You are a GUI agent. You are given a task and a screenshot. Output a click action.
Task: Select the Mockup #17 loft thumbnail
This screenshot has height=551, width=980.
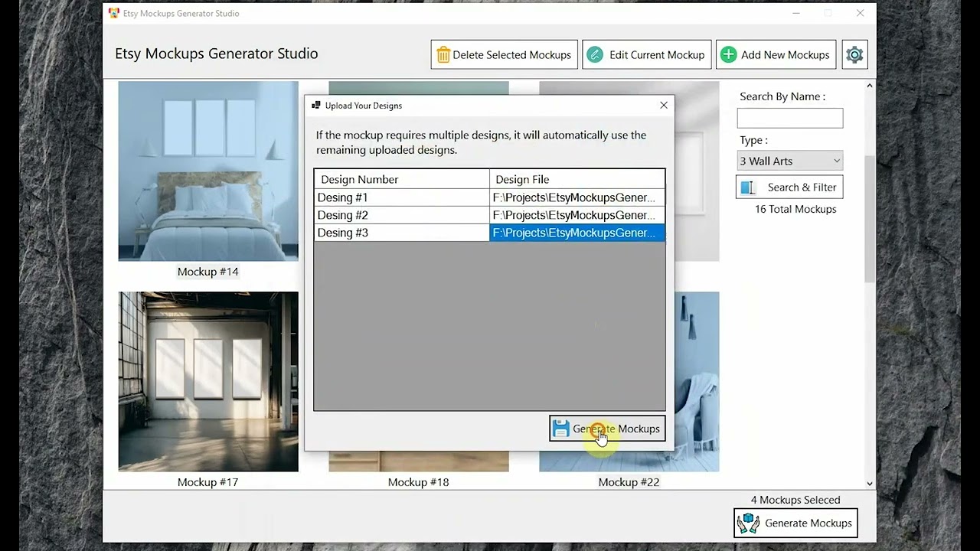(x=208, y=381)
